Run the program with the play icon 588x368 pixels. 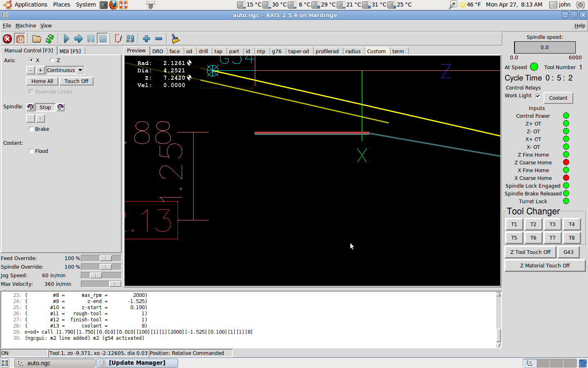pos(67,39)
